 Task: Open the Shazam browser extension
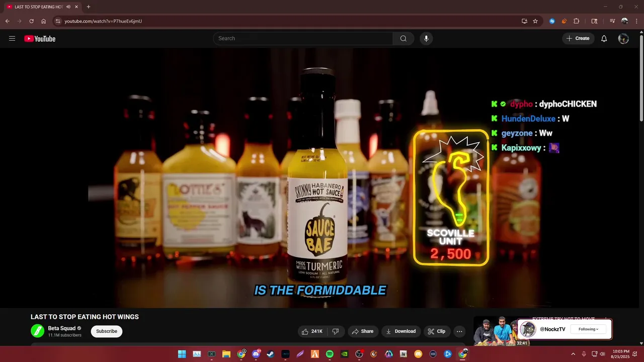tap(552, 21)
